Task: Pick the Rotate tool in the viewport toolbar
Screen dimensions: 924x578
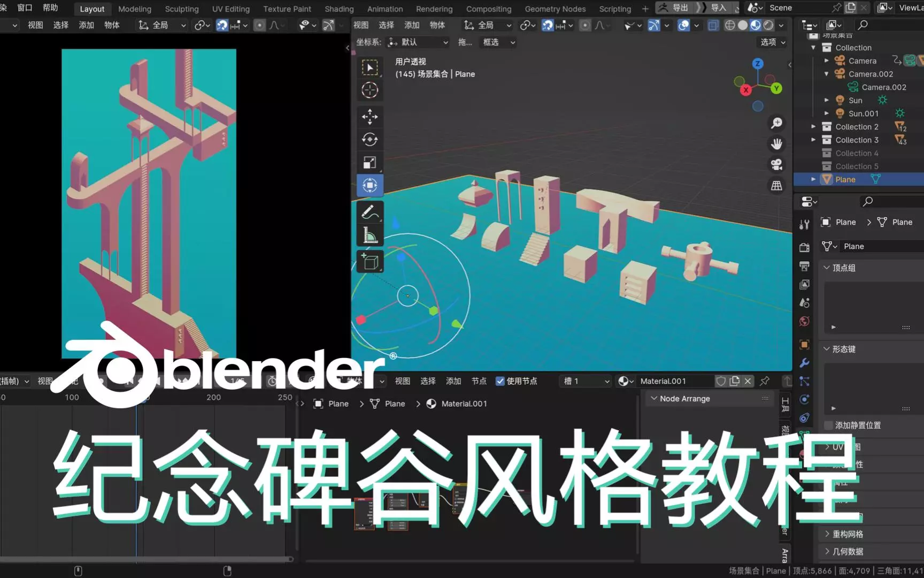Action: [369, 140]
